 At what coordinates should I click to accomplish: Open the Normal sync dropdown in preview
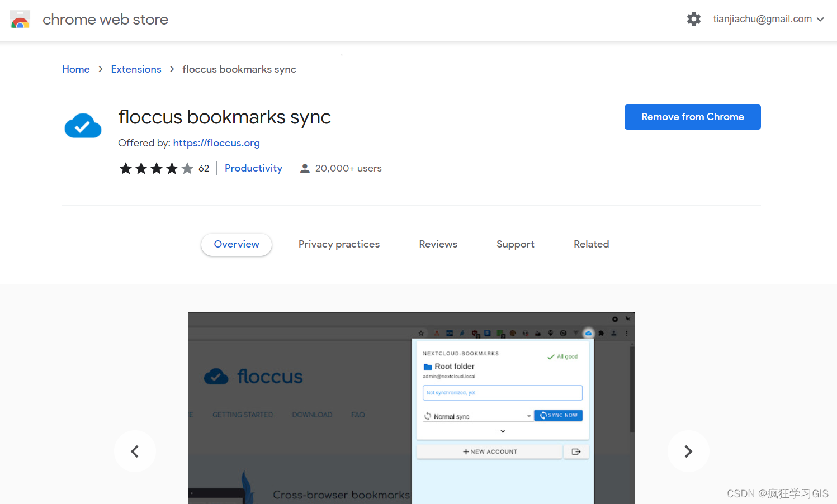477,416
